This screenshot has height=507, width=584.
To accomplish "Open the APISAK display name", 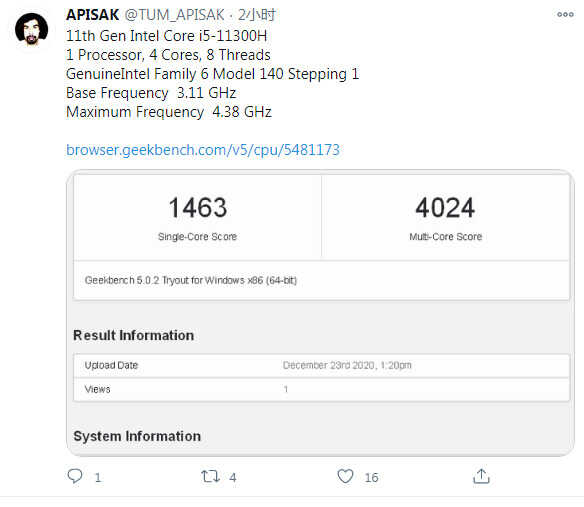I will pyautogui.click(x=93, y=15).
